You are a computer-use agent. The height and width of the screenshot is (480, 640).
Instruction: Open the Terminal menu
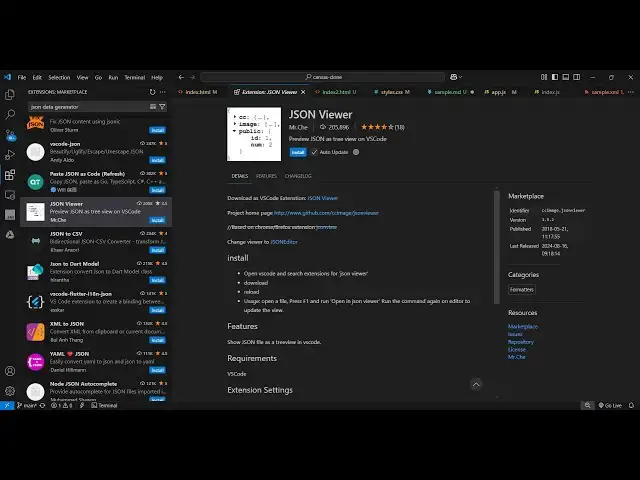point(135,77)
